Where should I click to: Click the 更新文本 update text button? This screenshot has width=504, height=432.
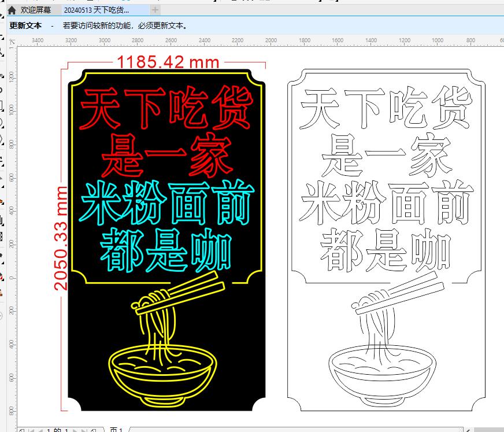25,26
